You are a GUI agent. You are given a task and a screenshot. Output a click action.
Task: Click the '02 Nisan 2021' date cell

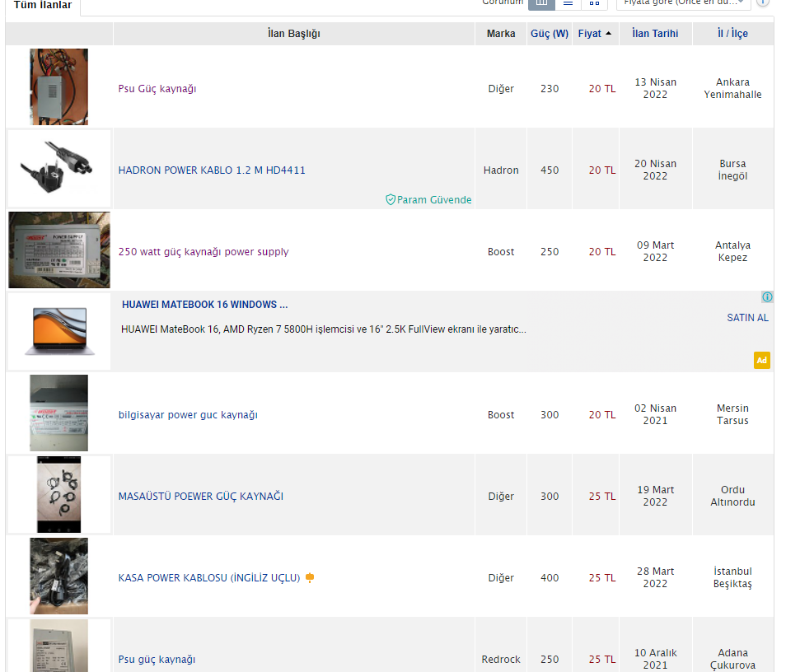point(655,414)
